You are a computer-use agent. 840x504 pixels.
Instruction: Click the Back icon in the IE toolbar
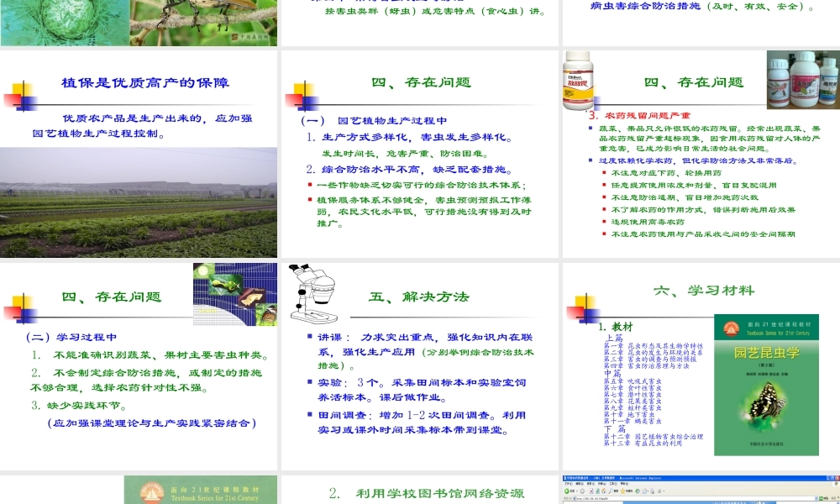(566, 491)
